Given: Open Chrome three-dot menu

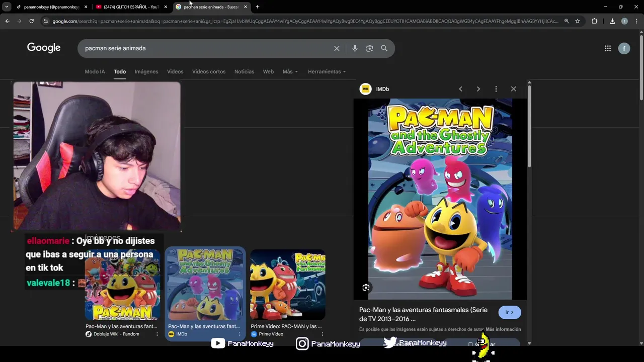Looking at the screenshot, I should (636, 21).
